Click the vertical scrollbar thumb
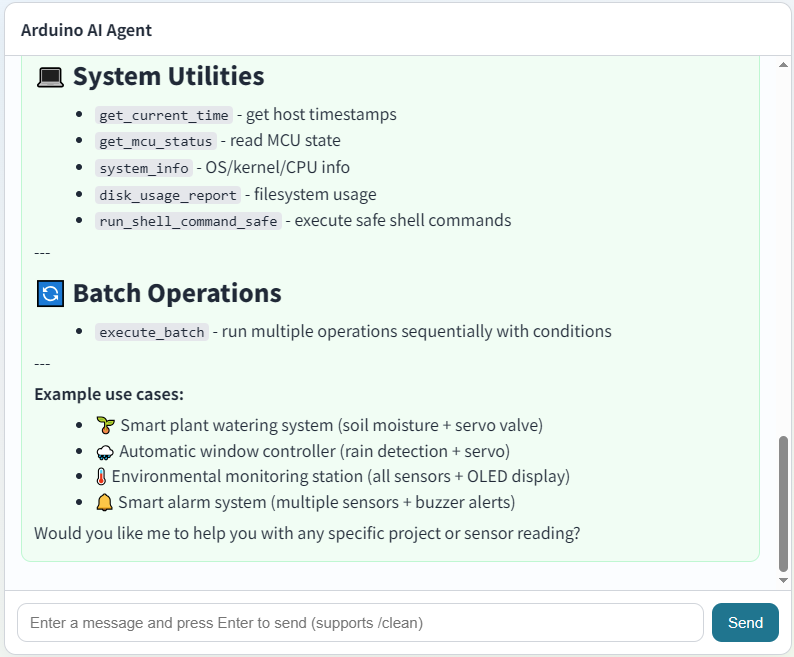The height and width of the screenshot is (657, 794). [783, 504]
